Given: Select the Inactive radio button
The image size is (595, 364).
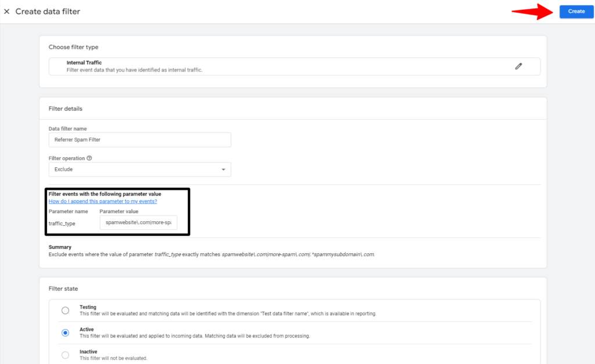Looking at the screenshot, I should pos(65,354).
